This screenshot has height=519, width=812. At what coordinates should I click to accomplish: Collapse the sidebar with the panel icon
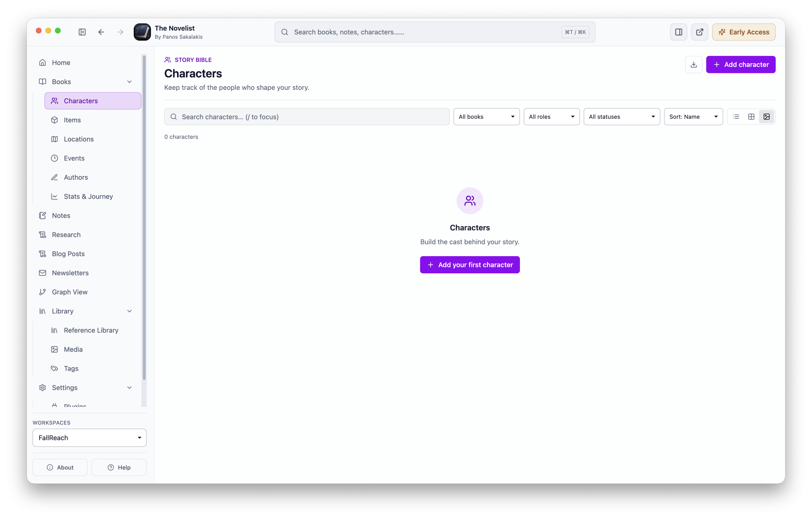82,32
